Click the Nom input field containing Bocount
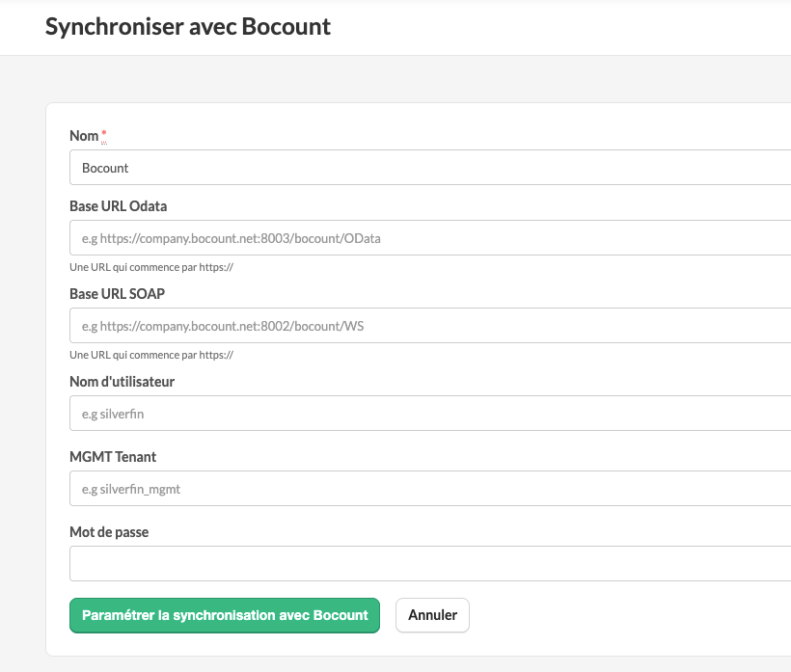 430,168
